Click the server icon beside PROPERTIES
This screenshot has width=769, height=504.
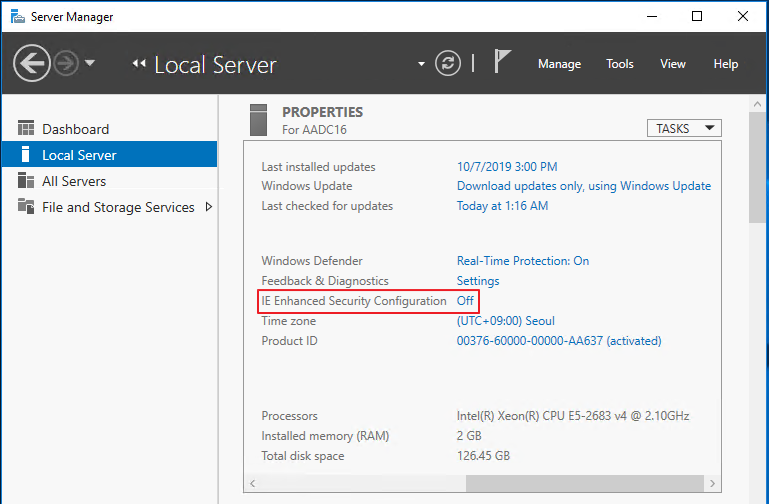(258, 120)
